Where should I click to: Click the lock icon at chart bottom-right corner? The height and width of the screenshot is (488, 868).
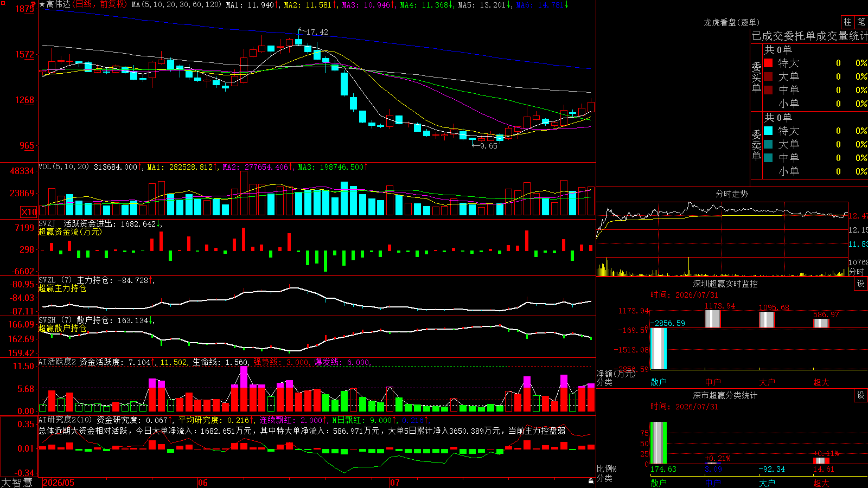click(x=591, y=481)
